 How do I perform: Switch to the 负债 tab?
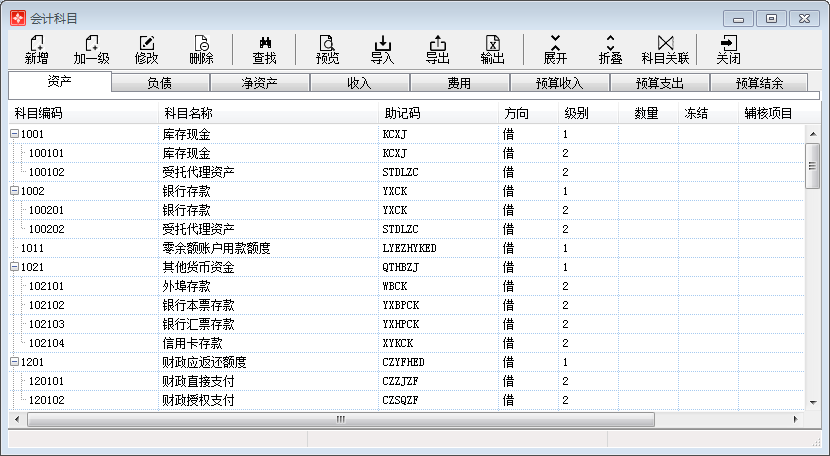point(159,83)
